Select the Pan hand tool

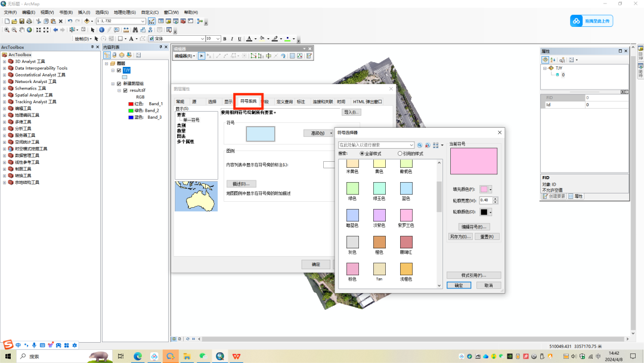(22, 30)
